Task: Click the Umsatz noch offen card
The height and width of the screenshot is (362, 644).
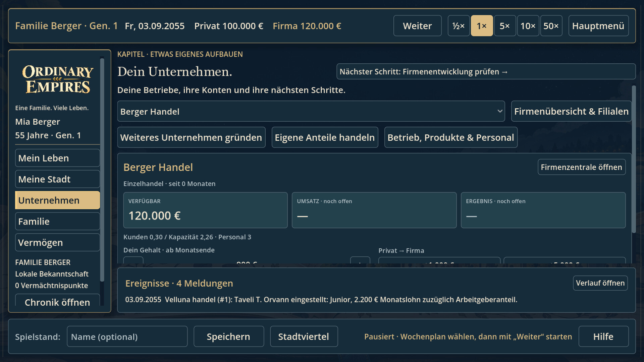Action: (x=374, y=210)
